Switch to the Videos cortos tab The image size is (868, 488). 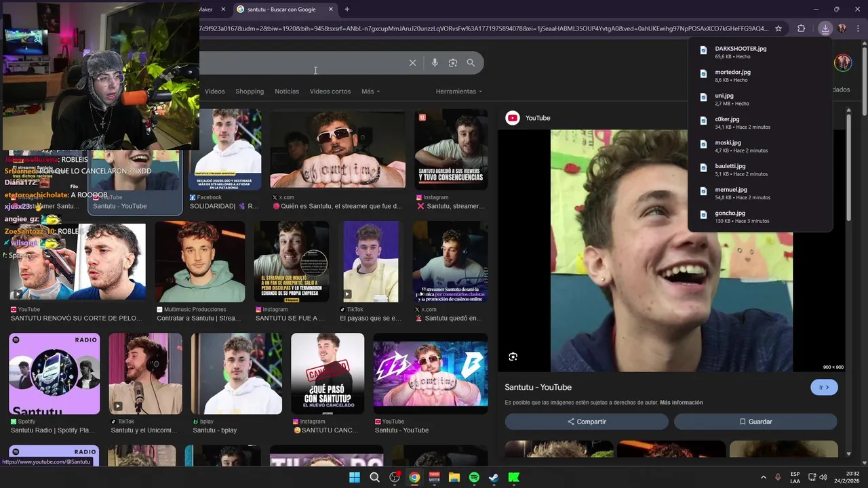tap(330, 91)
